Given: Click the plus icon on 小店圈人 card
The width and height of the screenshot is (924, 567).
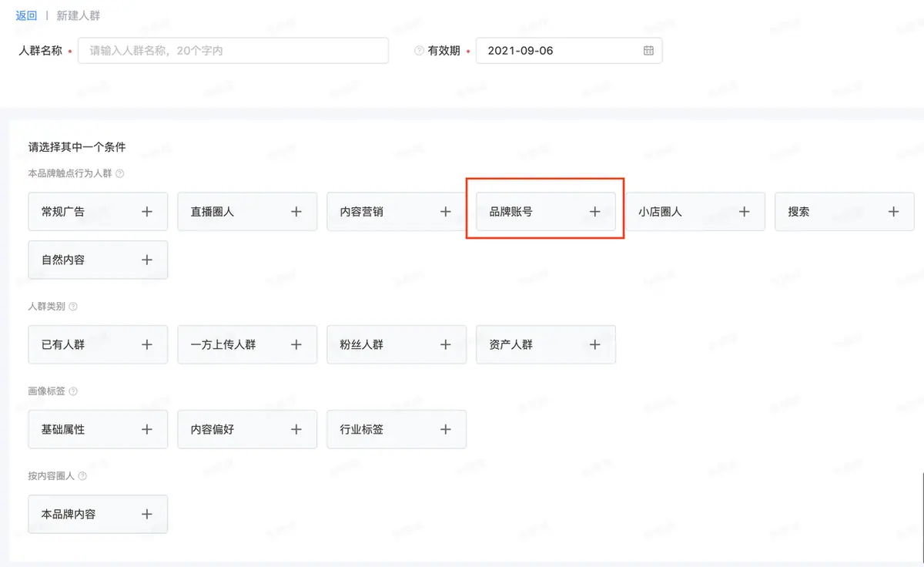Looking at the screenshot, I should click(x=745, y=211).
